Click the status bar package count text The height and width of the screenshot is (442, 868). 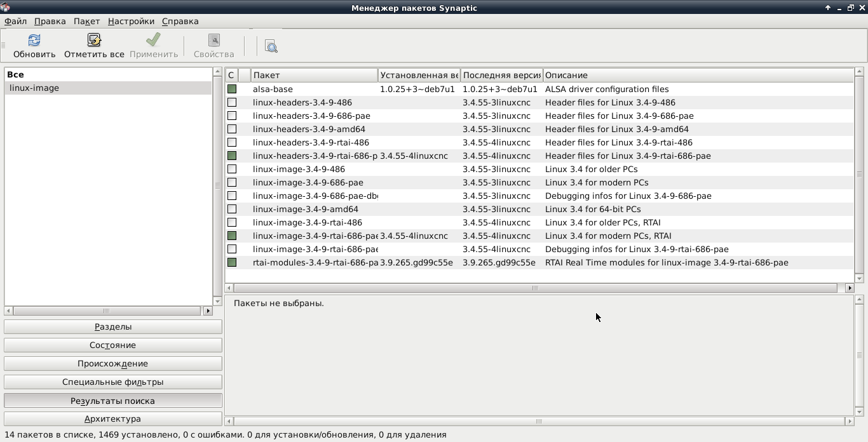225,434
